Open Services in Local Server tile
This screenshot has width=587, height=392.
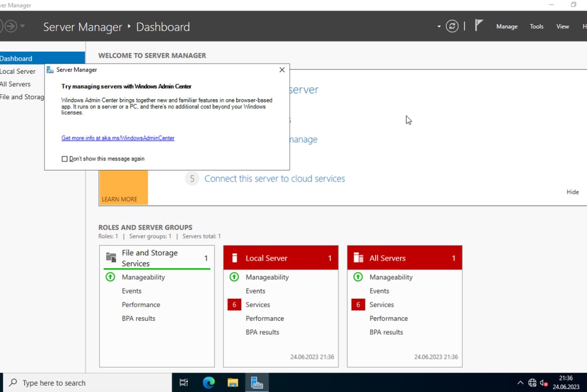coord(257,305)
